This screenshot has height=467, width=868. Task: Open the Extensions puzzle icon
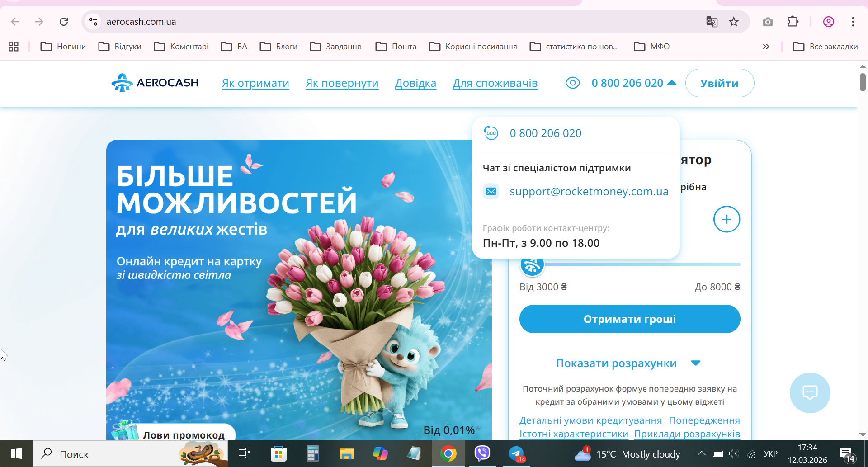pos(793,22)
